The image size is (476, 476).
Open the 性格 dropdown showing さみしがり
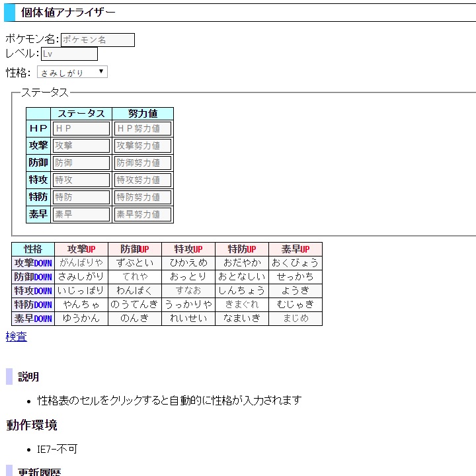coord(72,72)
